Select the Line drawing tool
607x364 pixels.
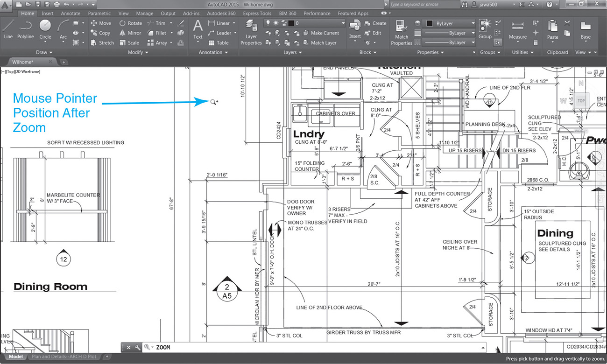[8, 29]
